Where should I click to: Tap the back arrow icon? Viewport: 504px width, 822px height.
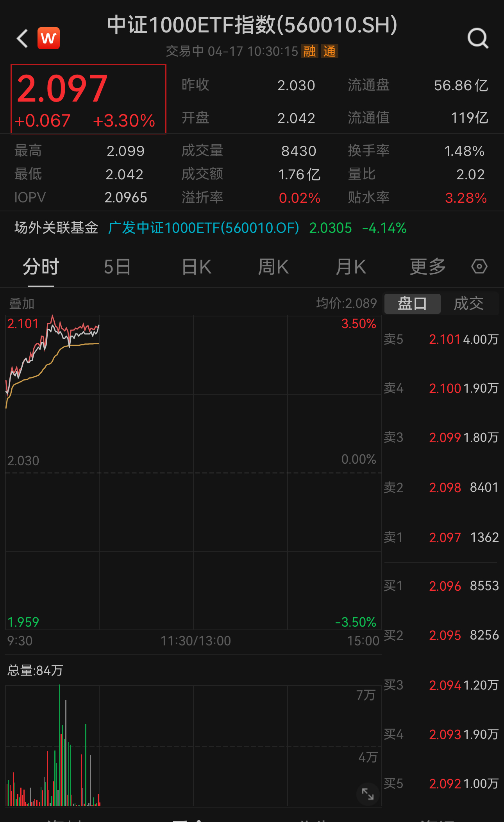pos(23,38)
